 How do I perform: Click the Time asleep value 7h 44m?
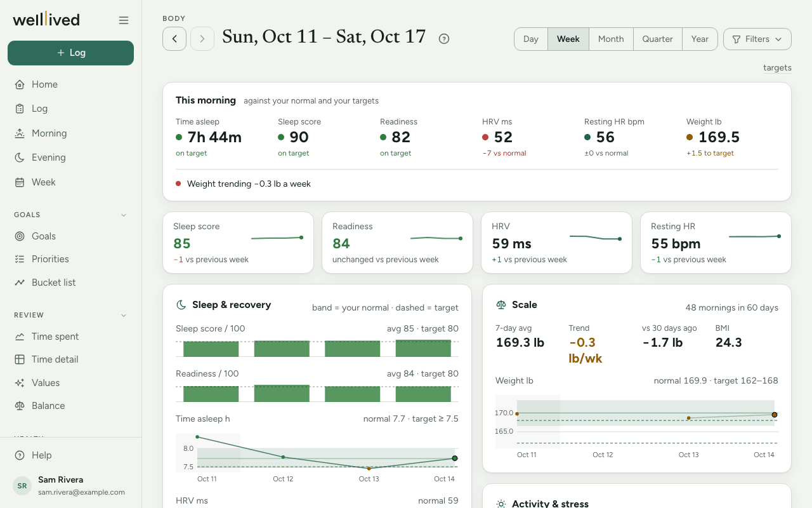pyautogui.click(x=214, y=137)
